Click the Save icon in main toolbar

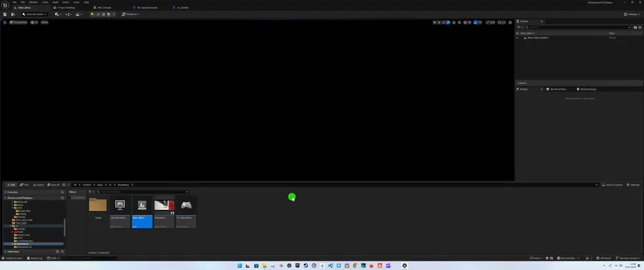(5, 14)
